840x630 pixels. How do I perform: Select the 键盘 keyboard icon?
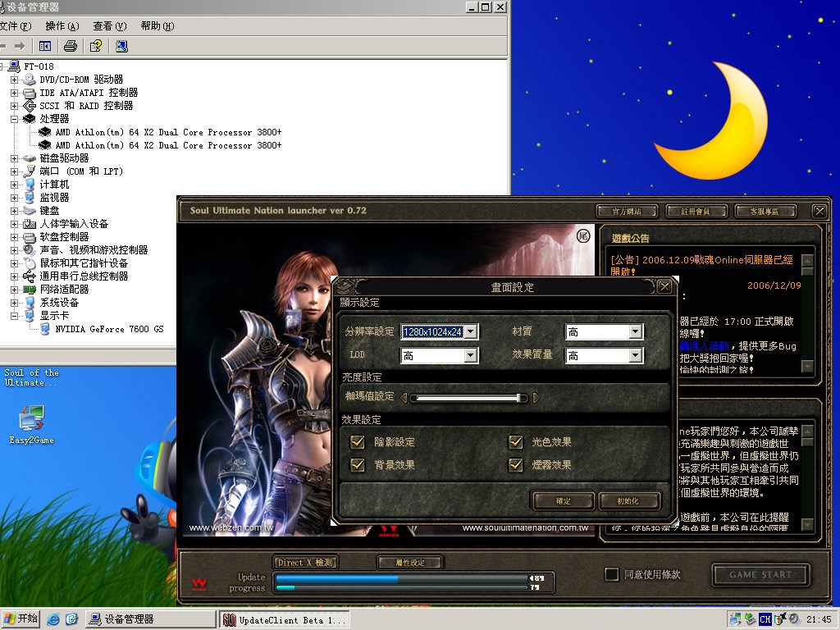30,211
